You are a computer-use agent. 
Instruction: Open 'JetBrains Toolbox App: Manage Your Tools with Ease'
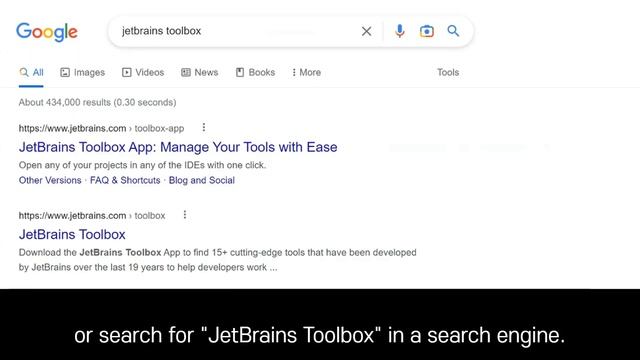(x=178, y=147)
